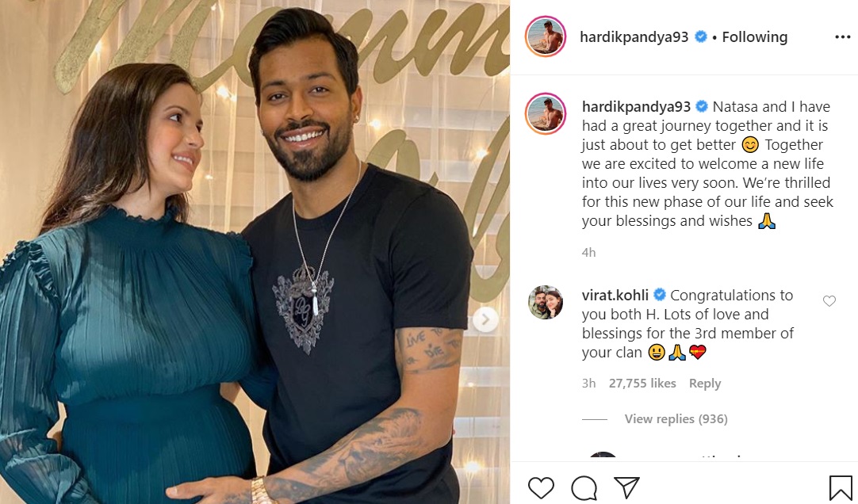Viewport: 858px width, 504px height.
Task: Click the hardikpandya93 avatar beside the caption
Action: tap(545, 113)
